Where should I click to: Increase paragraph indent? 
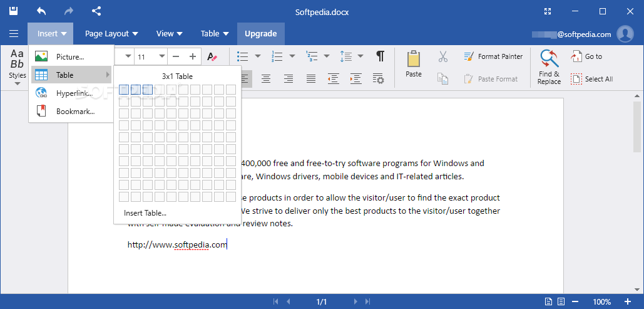(355, 78)
